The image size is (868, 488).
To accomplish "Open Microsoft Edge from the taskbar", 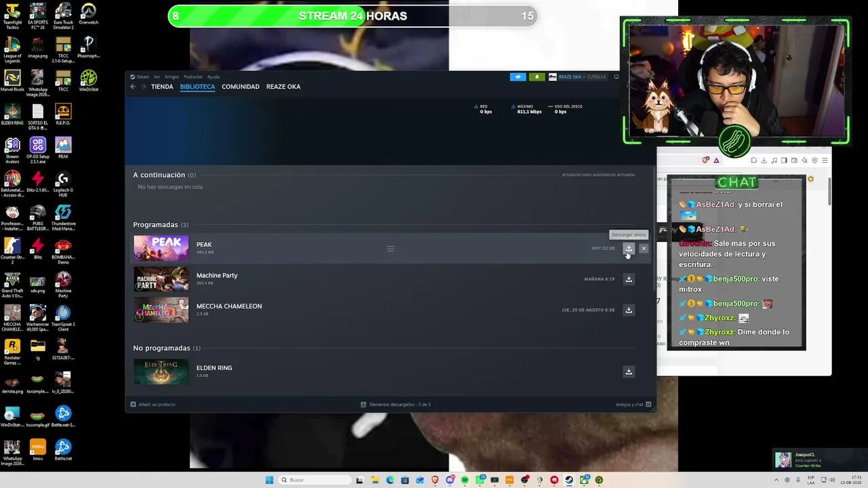I will click(390, 480).
